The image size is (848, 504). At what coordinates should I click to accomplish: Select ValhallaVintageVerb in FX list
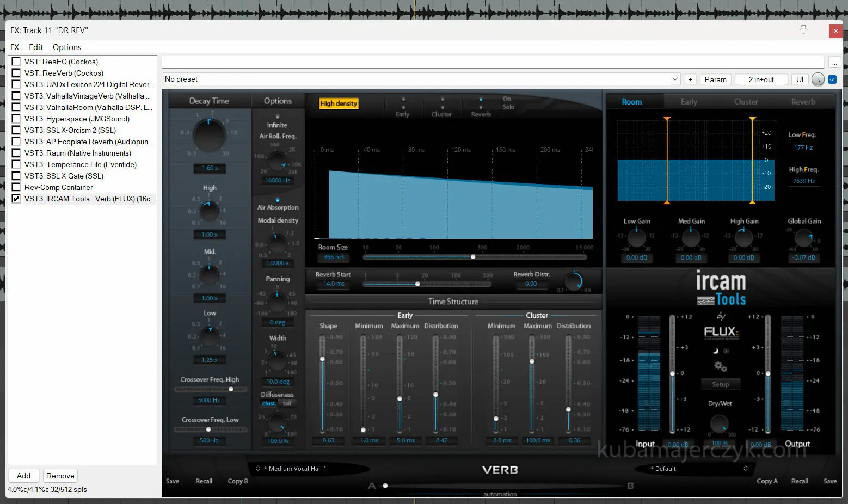87,96
